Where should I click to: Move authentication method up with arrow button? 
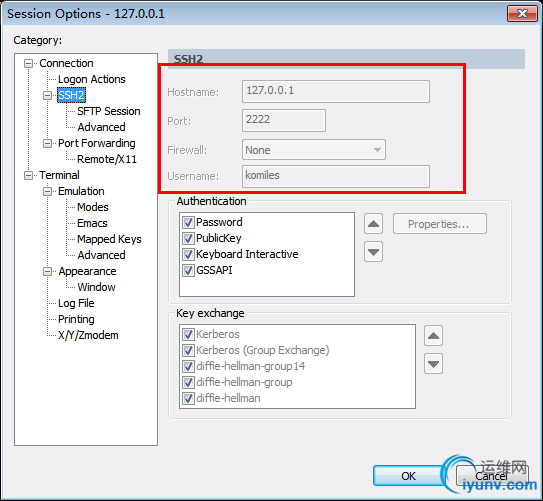click(373, 224)
